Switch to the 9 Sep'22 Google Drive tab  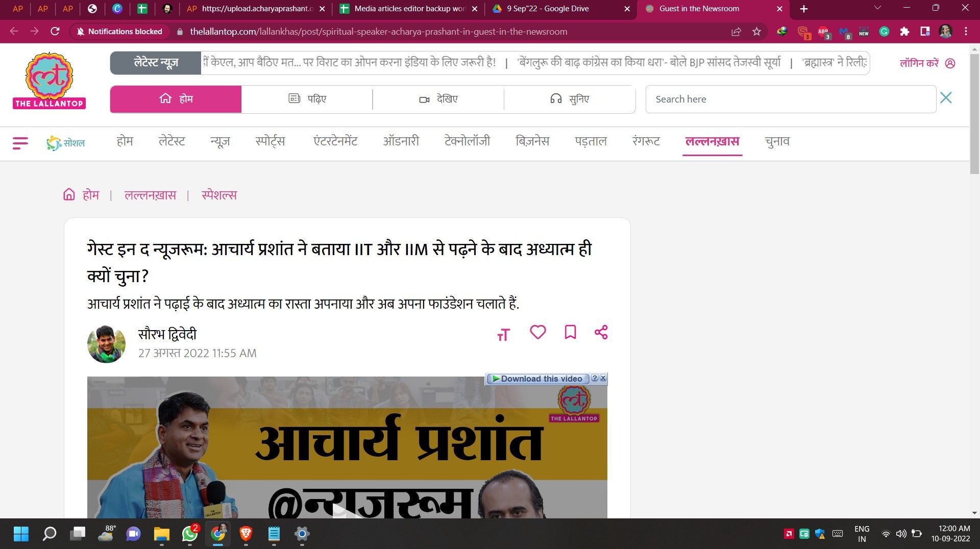click(548, 9)
